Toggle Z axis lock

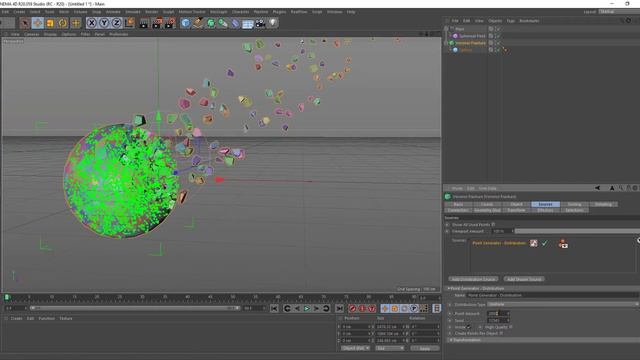point(116,23)
